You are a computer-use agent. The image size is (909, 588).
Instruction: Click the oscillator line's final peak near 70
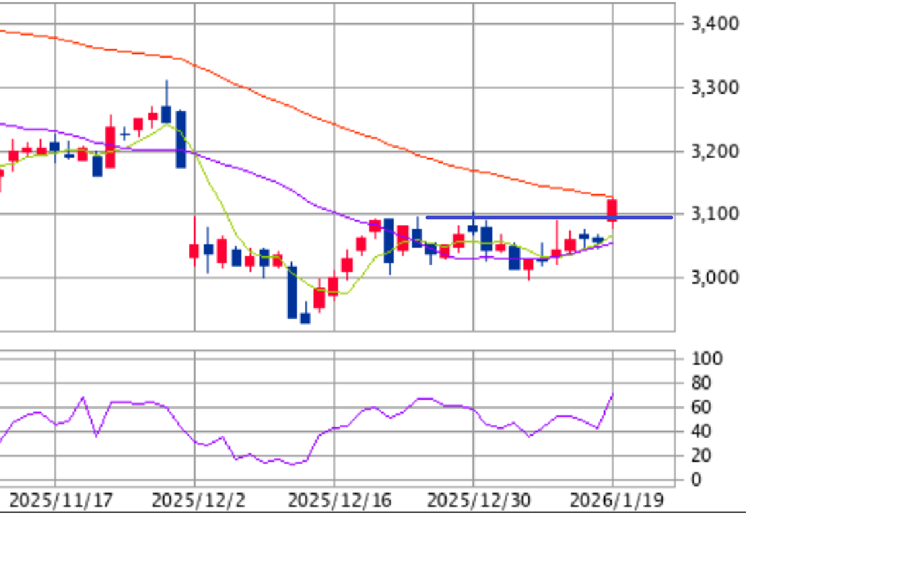(x=612, y=395)
